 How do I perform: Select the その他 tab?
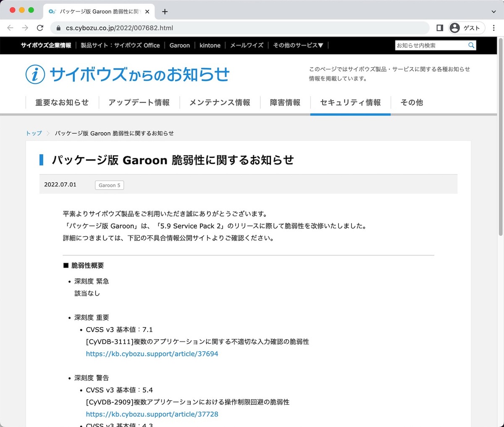click(412, 103)
